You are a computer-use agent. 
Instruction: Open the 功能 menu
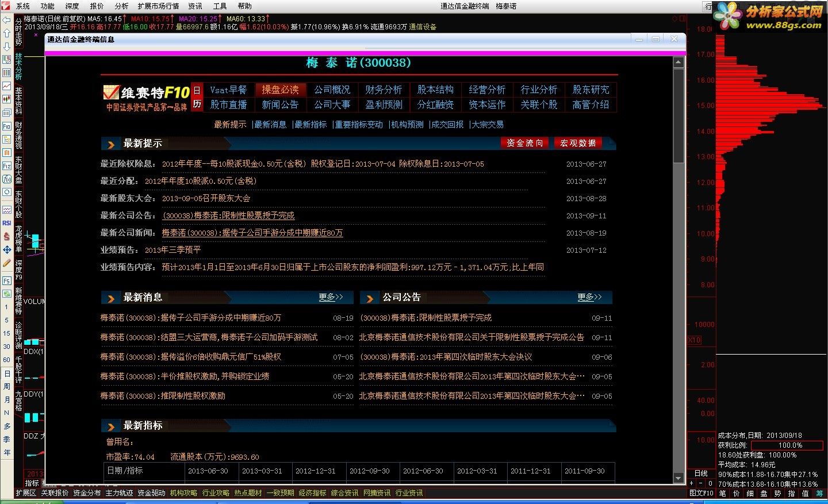(47, 6)
